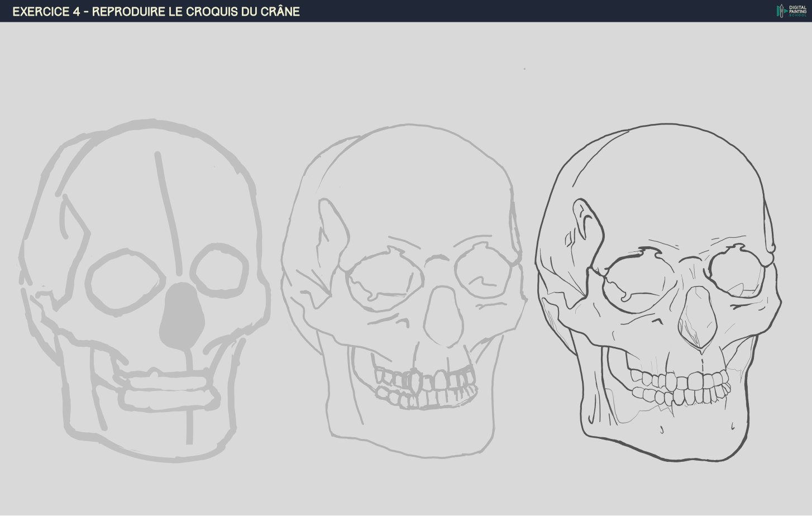This screenshot has width=812, height=516.
Task: Click the Digital Painting School pencil logo icon
Action: [x=781, y=11]
